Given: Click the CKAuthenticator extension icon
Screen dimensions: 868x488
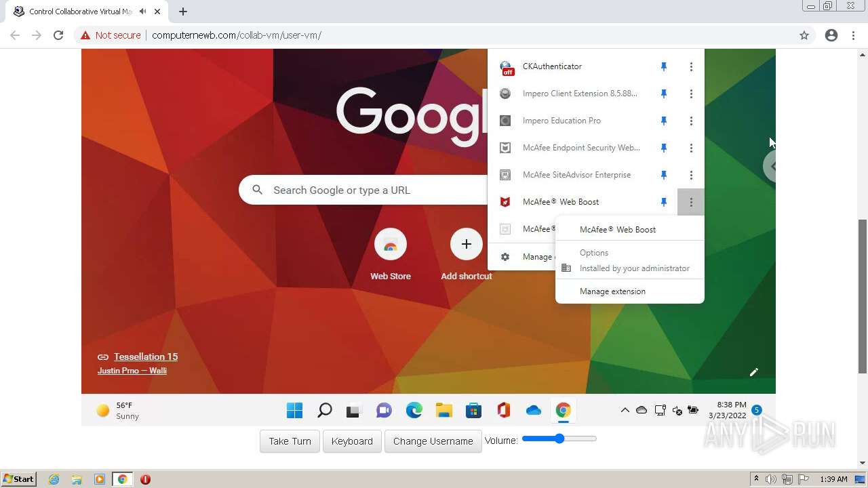Looking at the screenshot, I should click(x=506, y=67).
